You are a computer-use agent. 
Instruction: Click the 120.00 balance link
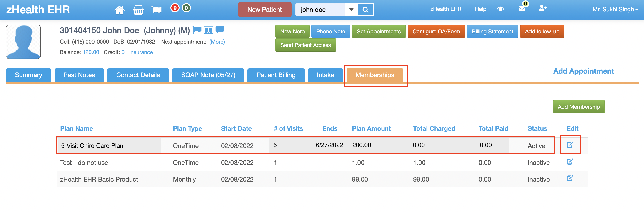(91, 52)
